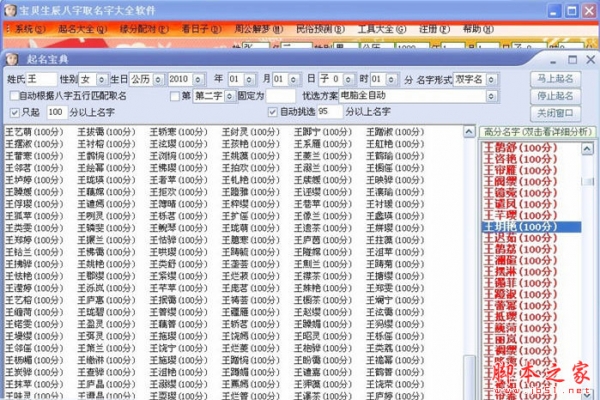The height and width of the screenshot is (400, 600).
Task: Select 王狐苹(100分) in the name list
Action: [x=34, y=216]
